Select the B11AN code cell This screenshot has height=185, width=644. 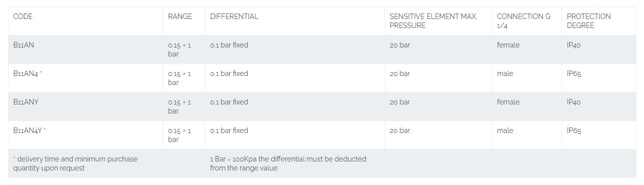tap(24, 45)
